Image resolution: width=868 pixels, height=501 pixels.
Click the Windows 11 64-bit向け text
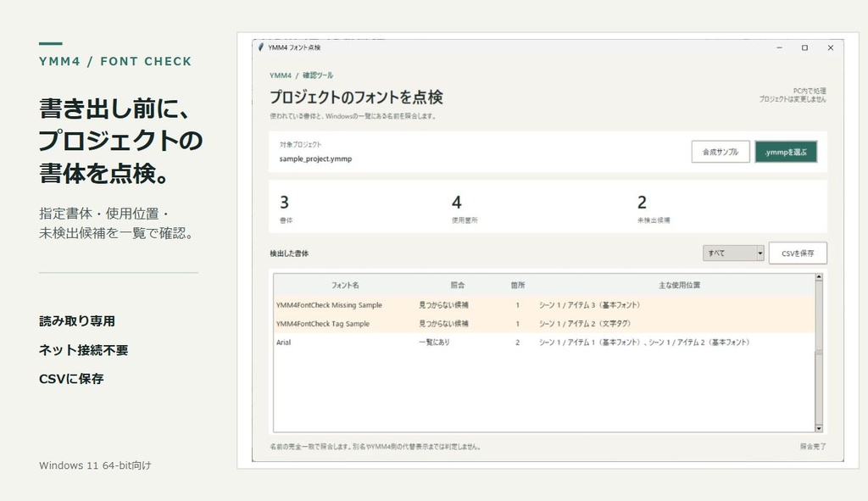(x=95, y=465)
